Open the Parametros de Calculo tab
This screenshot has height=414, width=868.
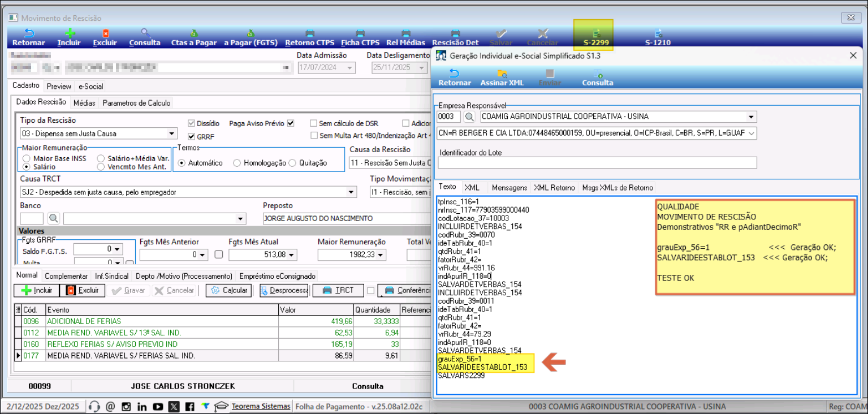tap(136, 103)
